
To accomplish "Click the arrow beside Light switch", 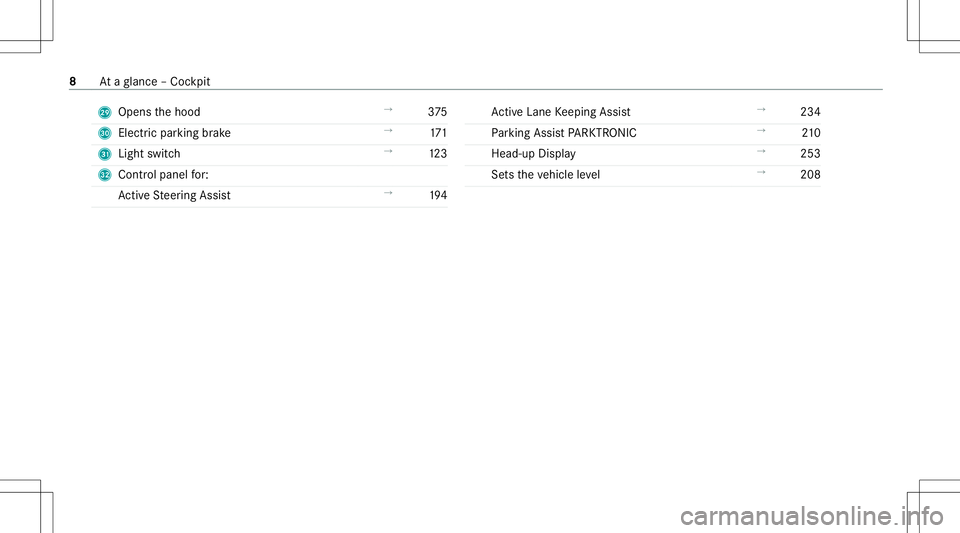I will [388, 151].
